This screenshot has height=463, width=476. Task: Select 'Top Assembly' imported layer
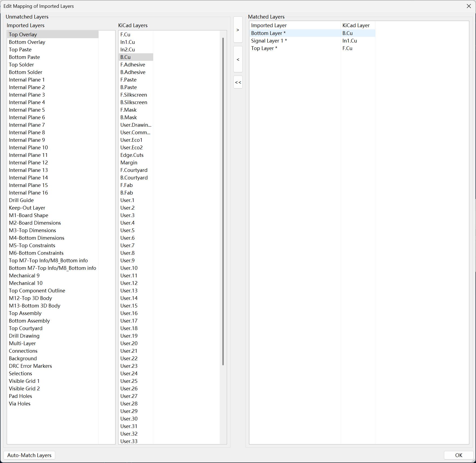click(53, 313)
